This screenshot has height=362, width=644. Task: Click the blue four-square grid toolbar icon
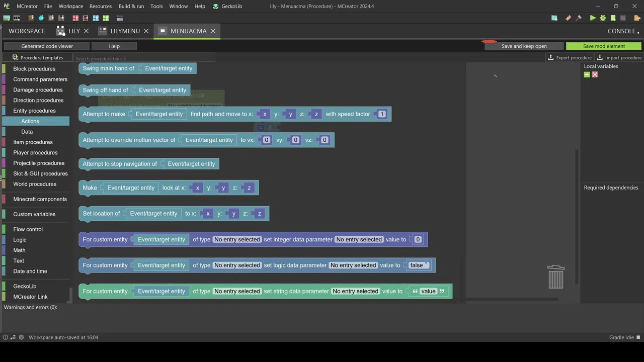95,18
